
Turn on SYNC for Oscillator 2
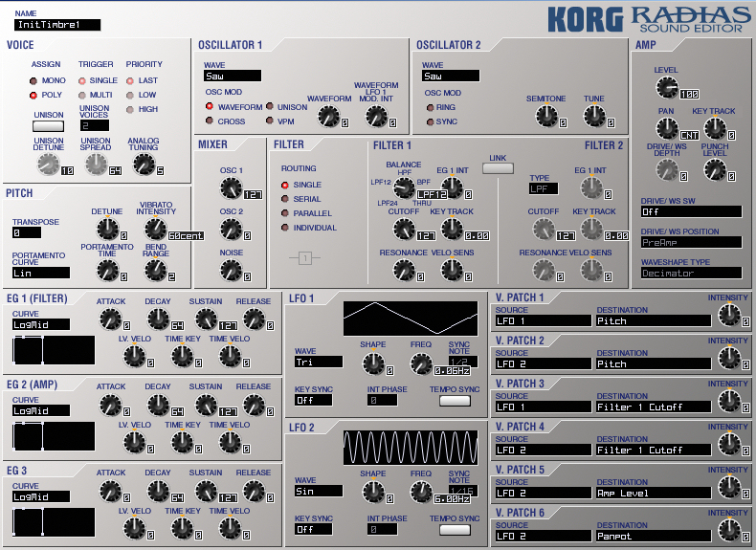[430, 121]
